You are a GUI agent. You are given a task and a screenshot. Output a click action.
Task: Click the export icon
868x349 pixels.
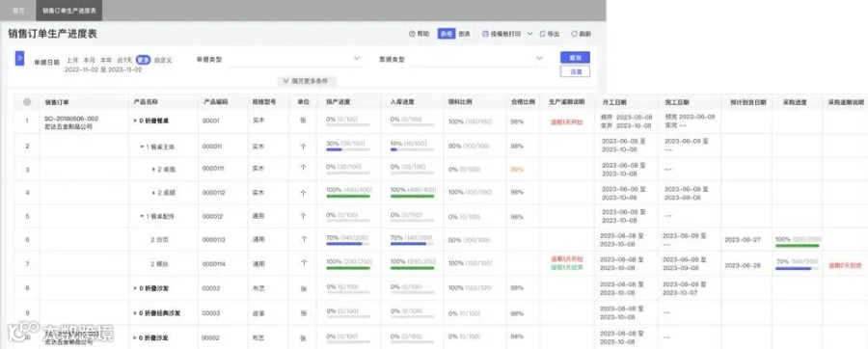[x=542, y=34]
